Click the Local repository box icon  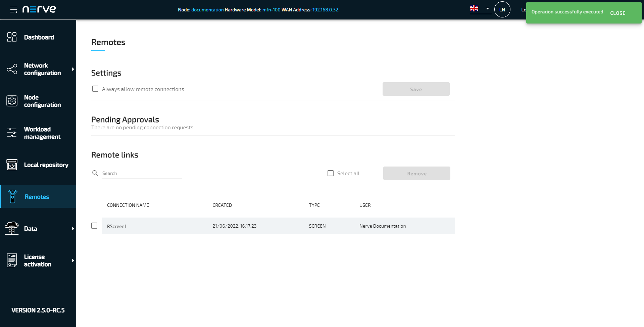pos(12,165)
